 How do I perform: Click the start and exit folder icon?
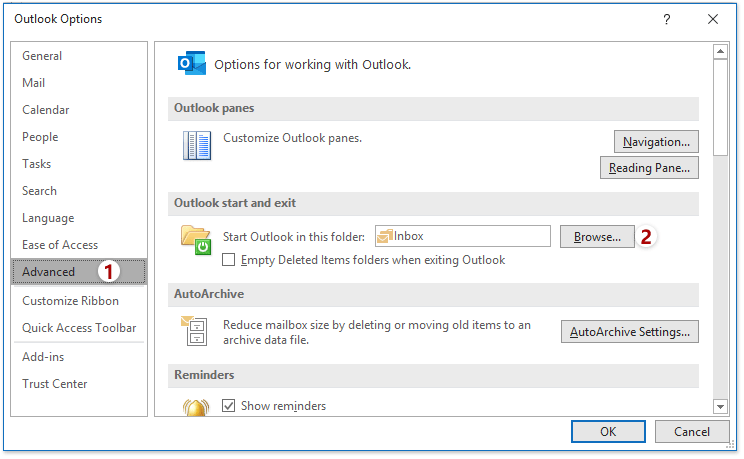[195, 238]
